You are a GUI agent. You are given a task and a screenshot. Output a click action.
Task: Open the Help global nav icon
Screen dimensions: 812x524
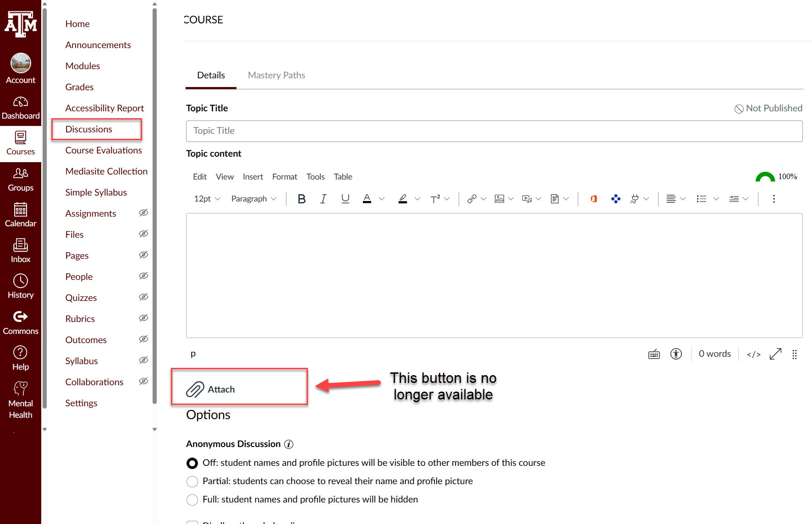tap(21, 358)
